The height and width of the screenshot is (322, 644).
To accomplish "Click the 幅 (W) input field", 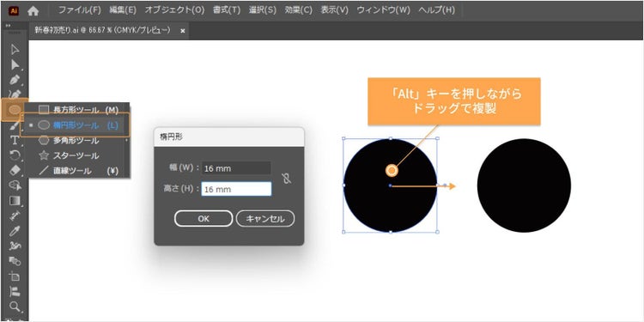I will click(x=236, y=168).
